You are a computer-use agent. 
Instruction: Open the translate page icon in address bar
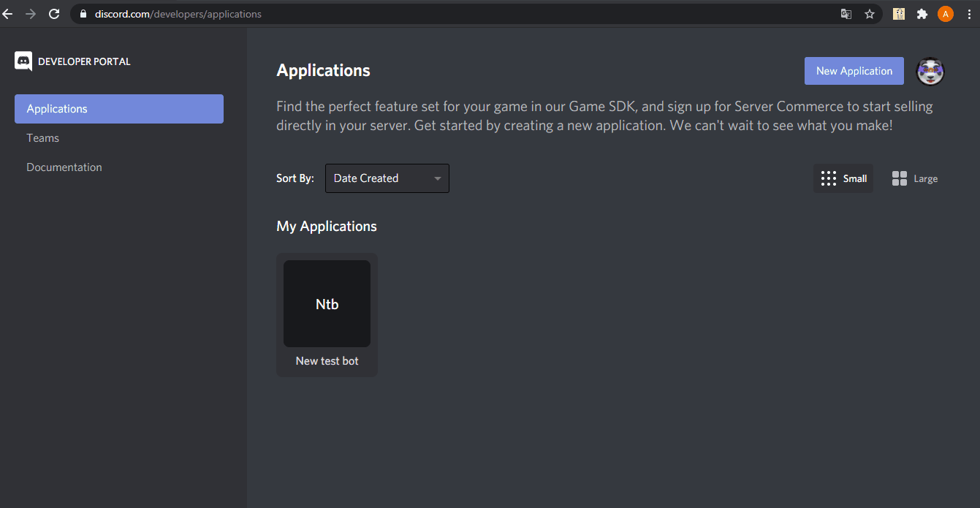pos(846,14)
